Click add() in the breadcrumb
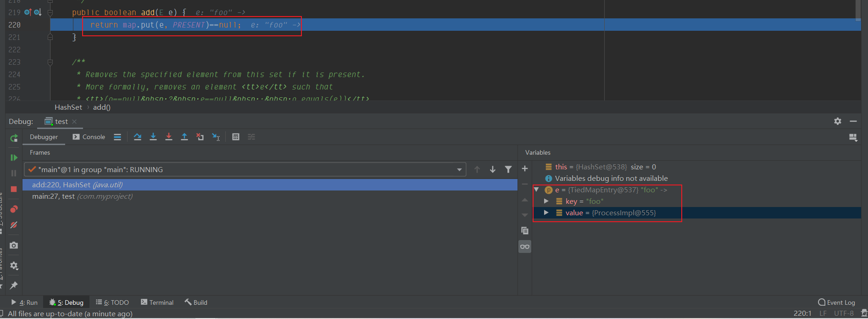Image resolution: width=868 pixels, height=319 pixels. pyautogui.click(x=102, y=107)
